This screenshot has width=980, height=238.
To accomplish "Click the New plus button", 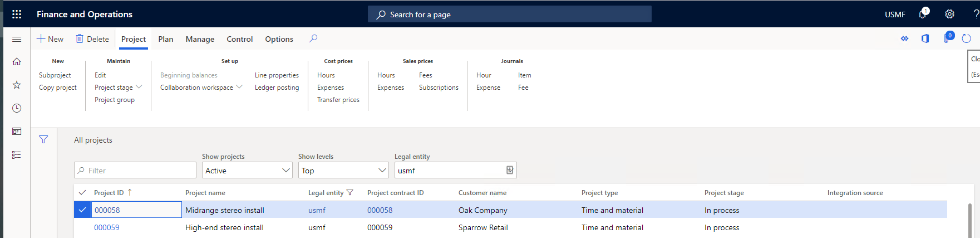I will coord(50,39).
